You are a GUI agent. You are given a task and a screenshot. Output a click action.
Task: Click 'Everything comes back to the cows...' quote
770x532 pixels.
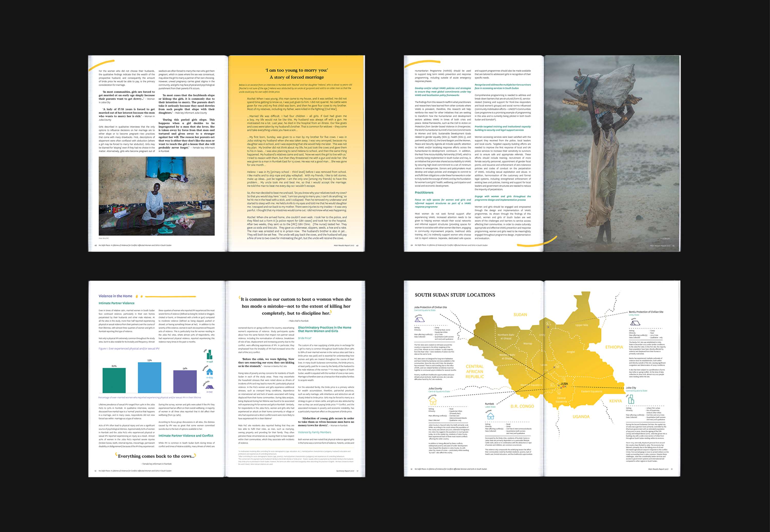[x=156, y=456]
